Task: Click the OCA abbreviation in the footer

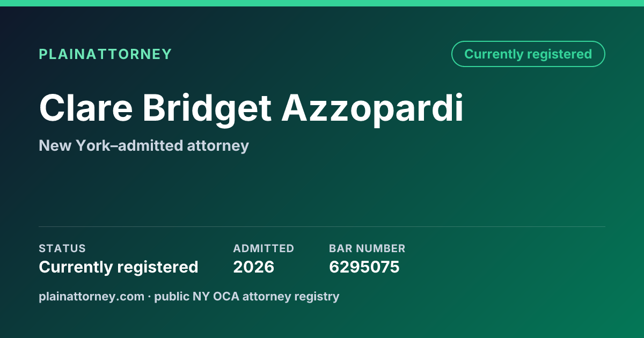Action: click(228, 296)
